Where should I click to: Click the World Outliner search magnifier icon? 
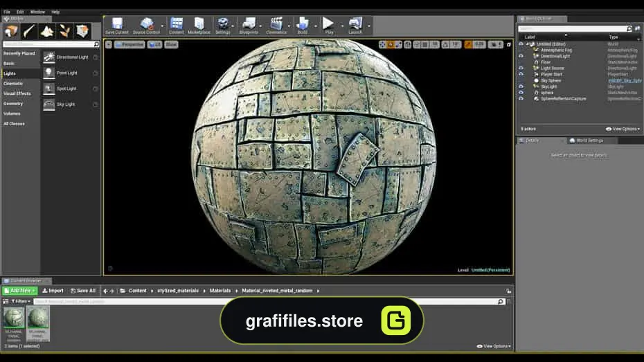pos(629,29)
